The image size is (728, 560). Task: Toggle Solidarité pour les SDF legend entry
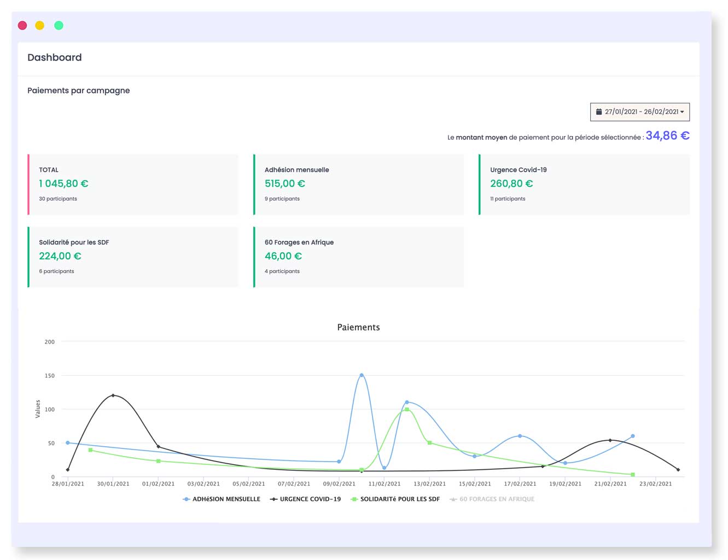(395, 499)
